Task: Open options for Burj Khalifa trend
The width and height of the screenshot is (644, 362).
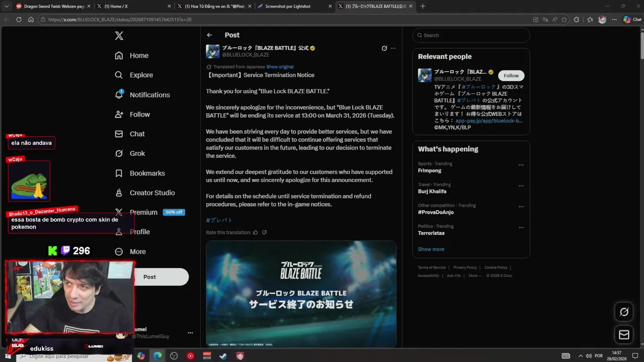Action: click(521, 186)
